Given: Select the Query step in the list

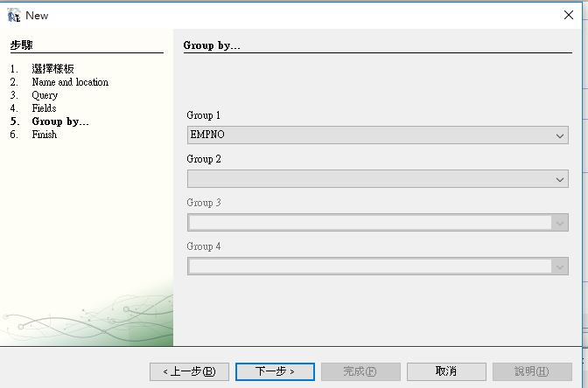Looking at the screenshot, I should (45, 95).
